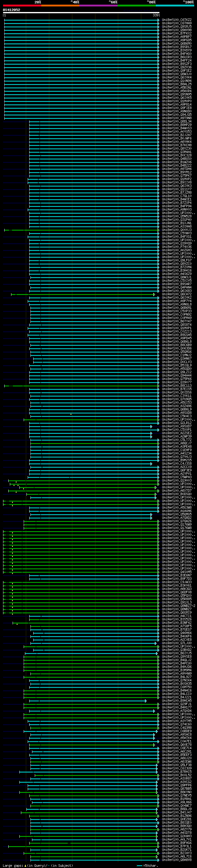Viewport: 197px width, 868px height.
Task: Select the UniRef100_B1ZN96 label
Action: click(177, 816)
